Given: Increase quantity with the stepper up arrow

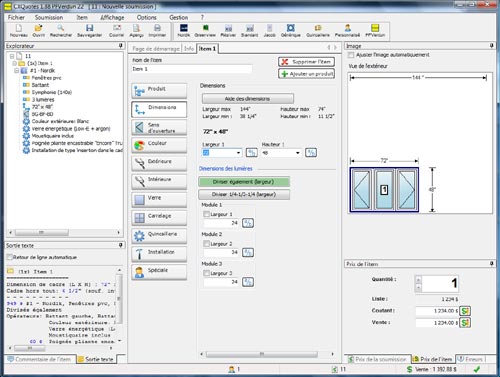Looking at the screenshot, I should (x=419, y=280).
